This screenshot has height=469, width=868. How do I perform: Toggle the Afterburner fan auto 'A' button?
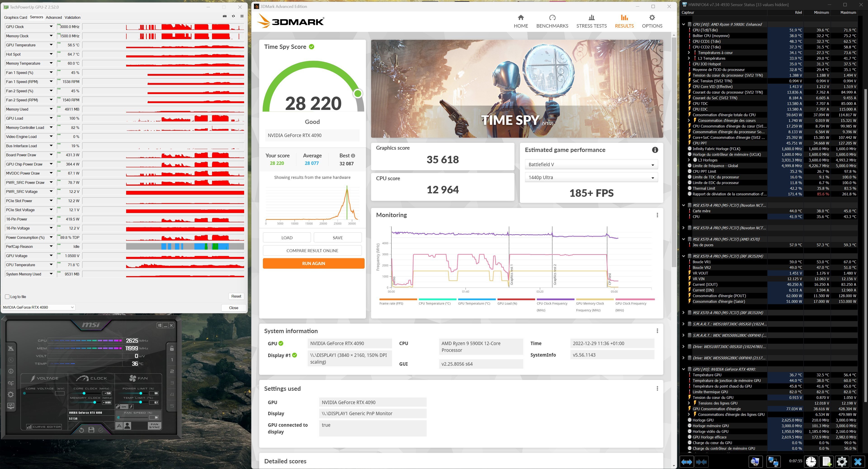click(x=119, y=426)
